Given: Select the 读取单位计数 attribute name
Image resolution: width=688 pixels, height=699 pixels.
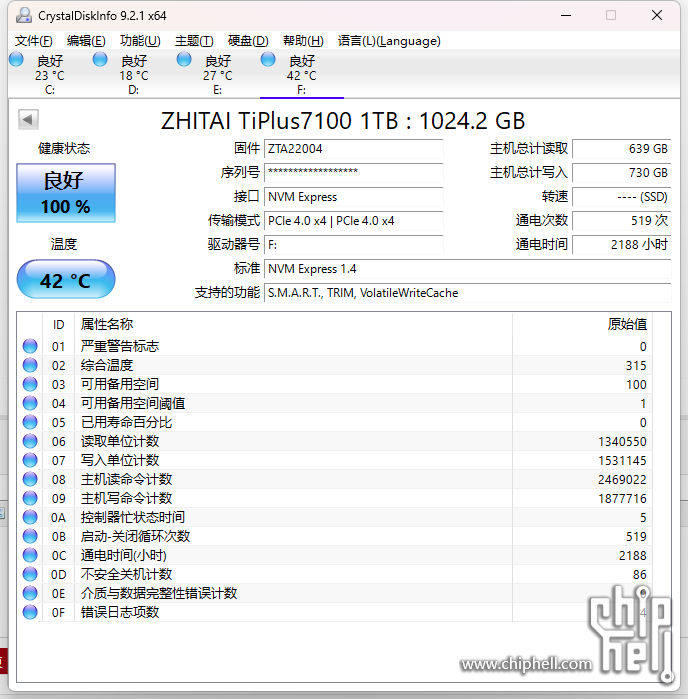Looking at the screenshot, I should tap(120, 441).
